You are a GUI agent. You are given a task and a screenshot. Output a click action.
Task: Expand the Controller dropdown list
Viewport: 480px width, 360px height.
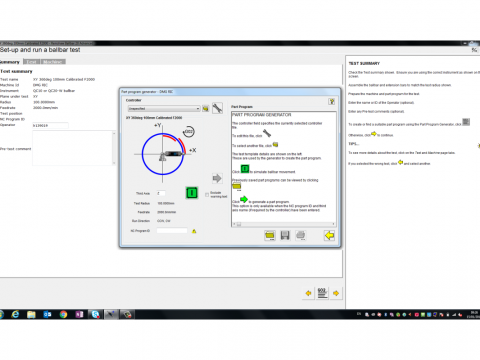(198, 109)
